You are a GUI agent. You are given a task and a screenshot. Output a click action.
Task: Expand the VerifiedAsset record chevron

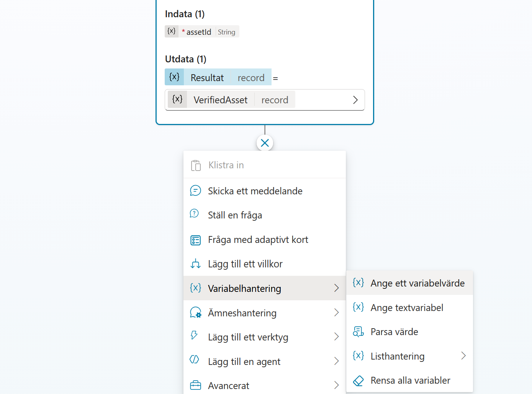coord(355,100)
